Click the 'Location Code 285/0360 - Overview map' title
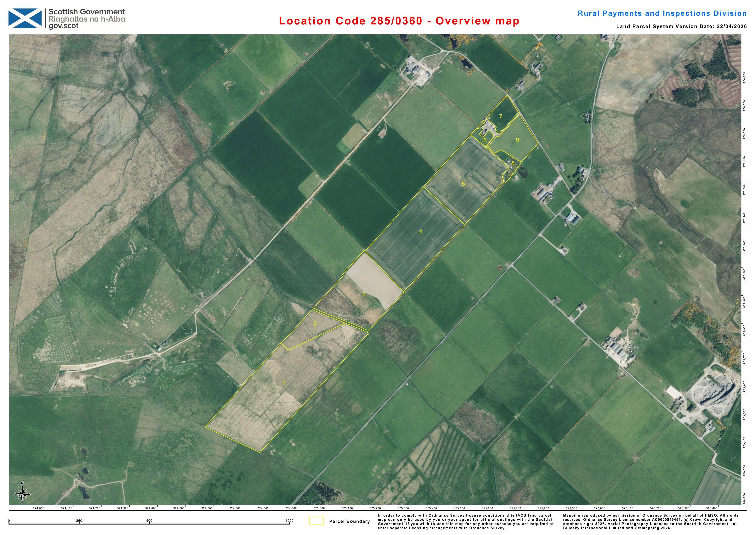The width and height of the screenshot is (756, 535). [399, 21]
